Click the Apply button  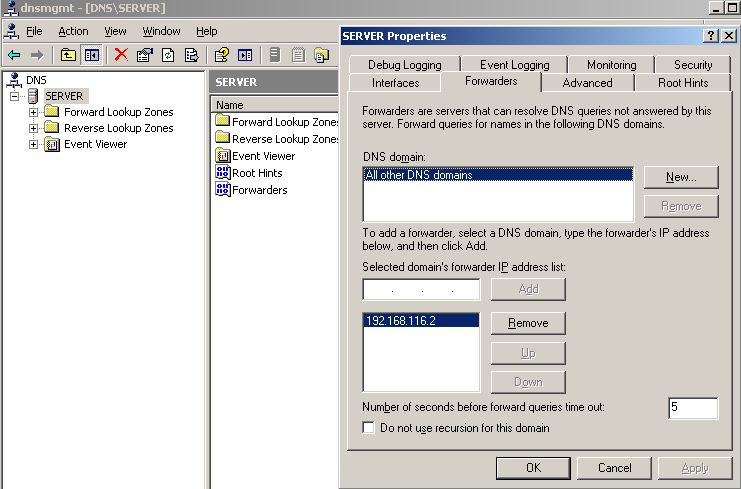click(695, 468)
